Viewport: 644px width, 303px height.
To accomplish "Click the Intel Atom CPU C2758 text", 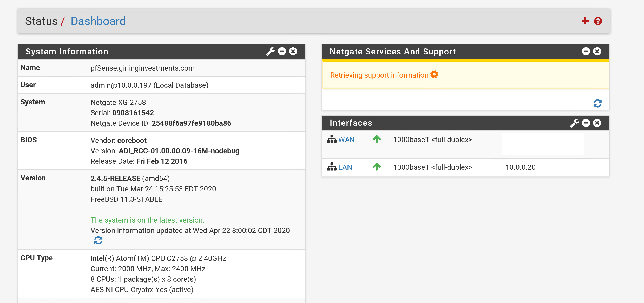I will click(x=158, y=258).
